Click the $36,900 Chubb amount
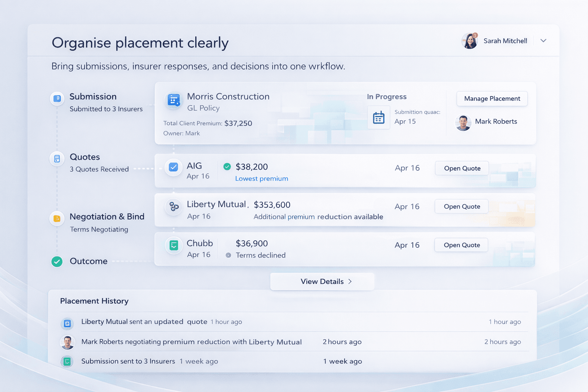The image size is (588, 392). click(x=252, y=243)
